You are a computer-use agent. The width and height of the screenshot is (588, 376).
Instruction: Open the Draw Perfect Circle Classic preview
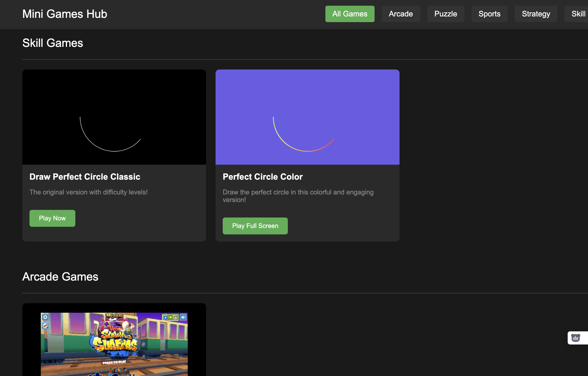(x=114, y=117)
